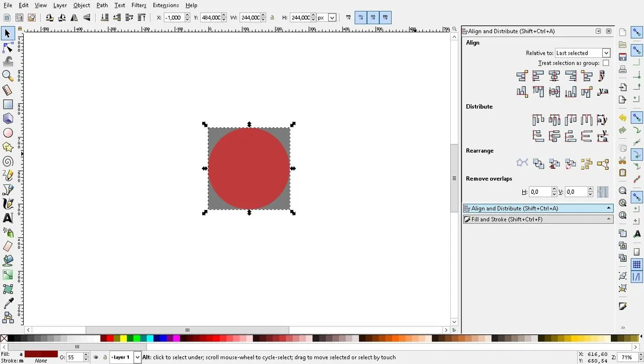Select the Selector arrow tool
This screenshot has width=644, height=364.
point(8,34)
